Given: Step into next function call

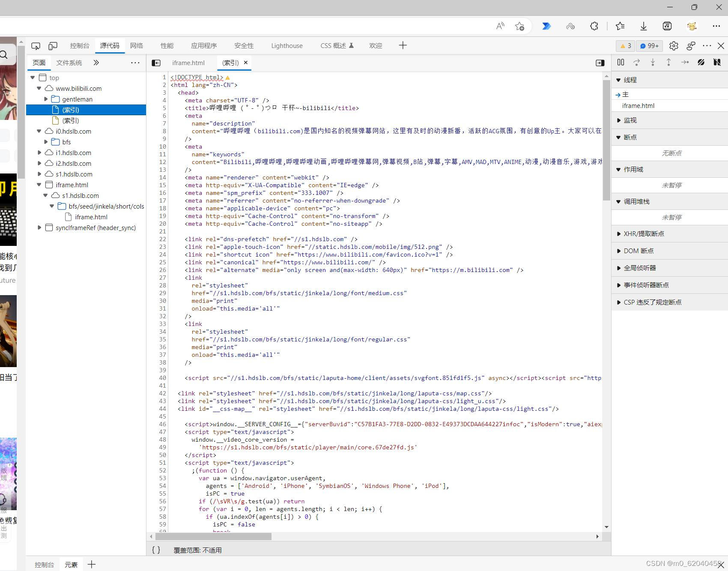Looking at the screenshot, I should 653,63.
